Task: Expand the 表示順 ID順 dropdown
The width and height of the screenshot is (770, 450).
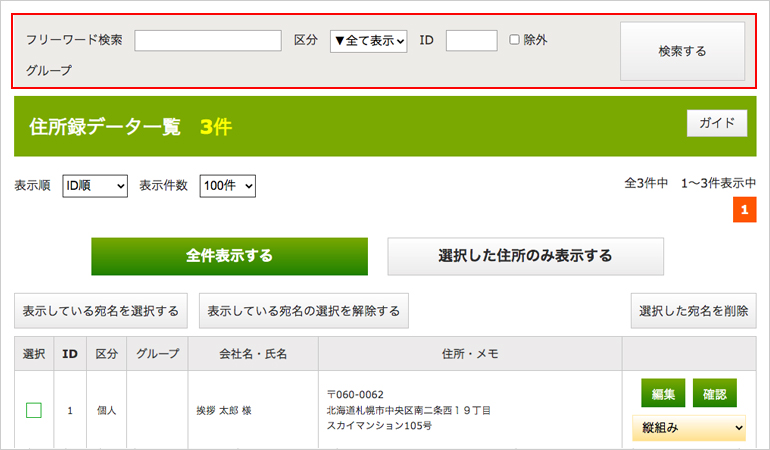Action: 95,186
